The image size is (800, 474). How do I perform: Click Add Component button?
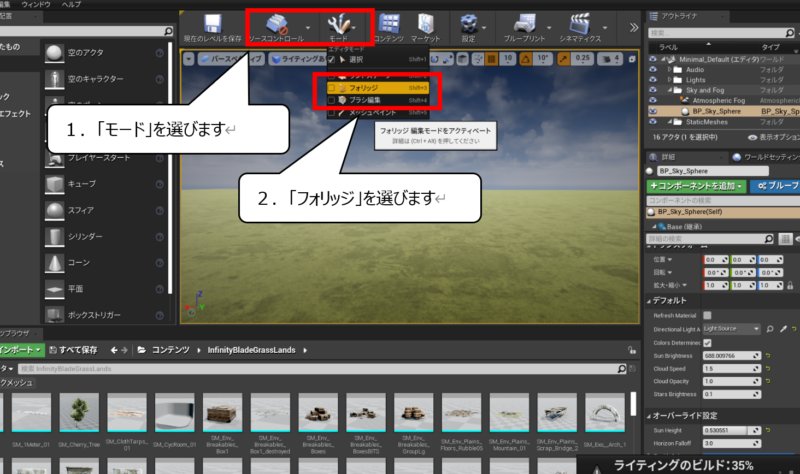pos(696,186)
